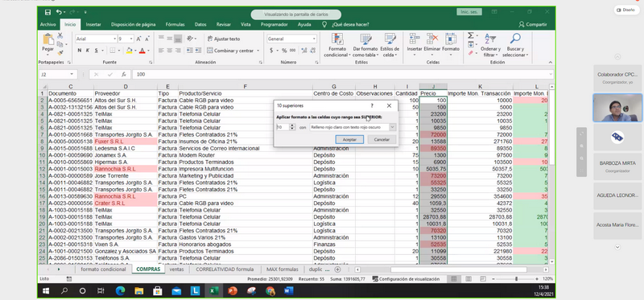Screen dimensions: 644x300
Task: Toggle italic formatting (K)
Action: coord(88,51)
